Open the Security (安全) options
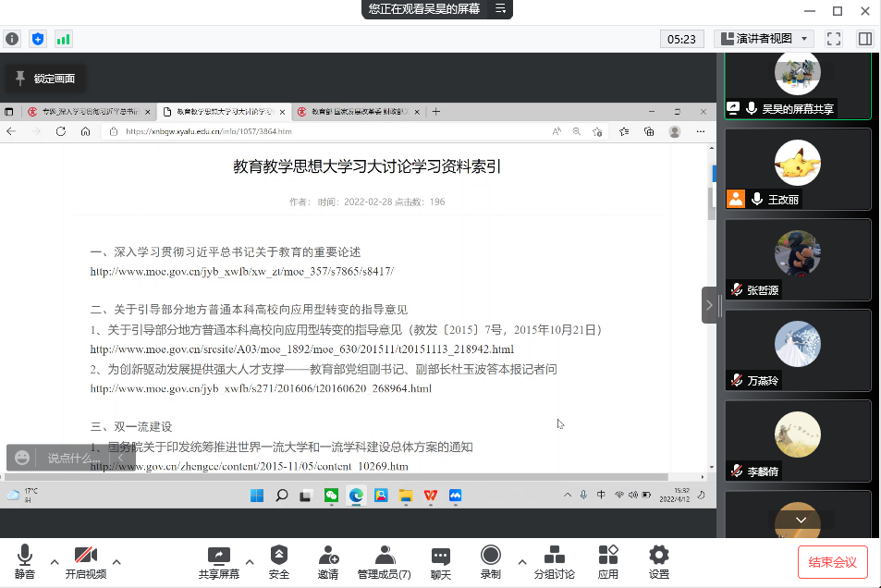 point(278,561)
